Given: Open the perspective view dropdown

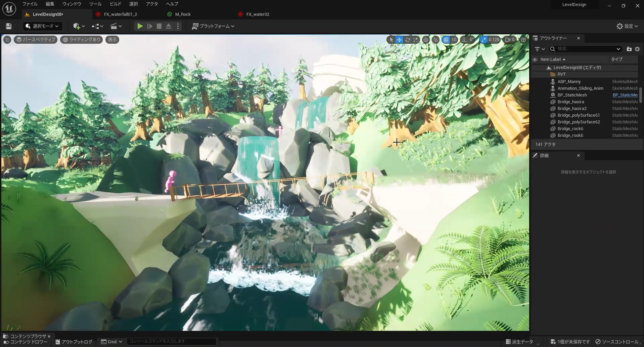Looking at the screenshot, I should point(35,40).
